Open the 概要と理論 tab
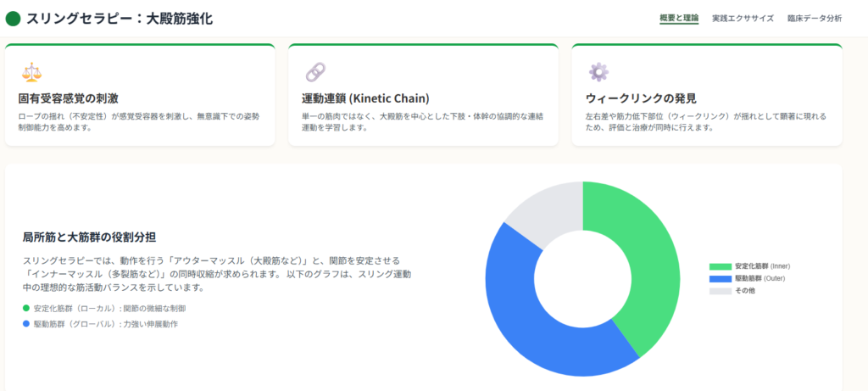Image resolution: width=868 pixels, height=391 pixels. [x=679, y=18]
